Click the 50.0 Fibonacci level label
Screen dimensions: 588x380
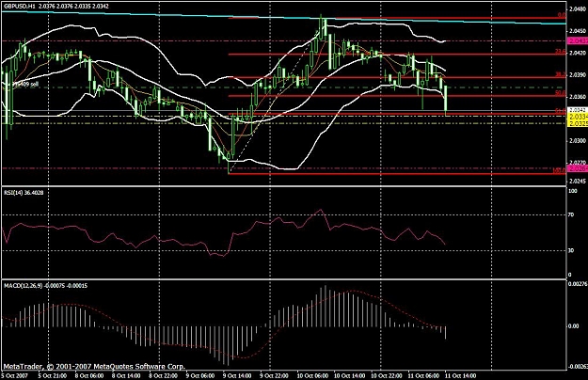561,92
